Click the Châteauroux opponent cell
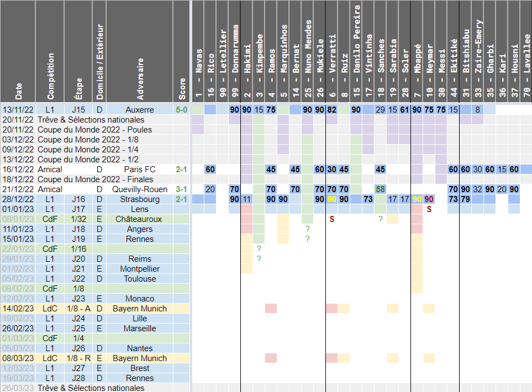The width and height of the screenshot is (532, 392). tap(139, 219)
